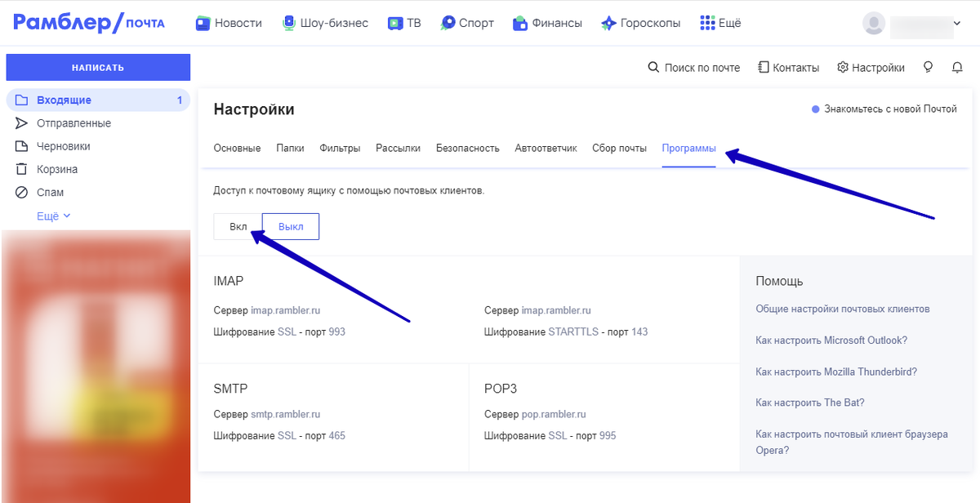Expand the account dropdown arrow
The height and width of the screenshot is (503, 980).
click(957, 24)
